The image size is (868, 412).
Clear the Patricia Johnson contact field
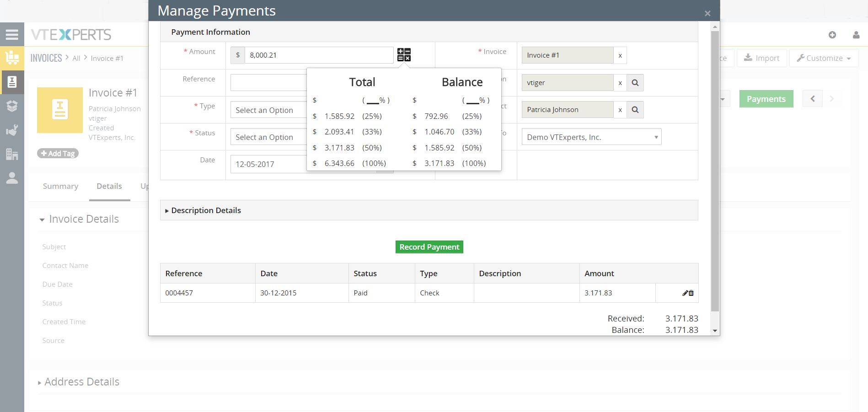(620, 110)
